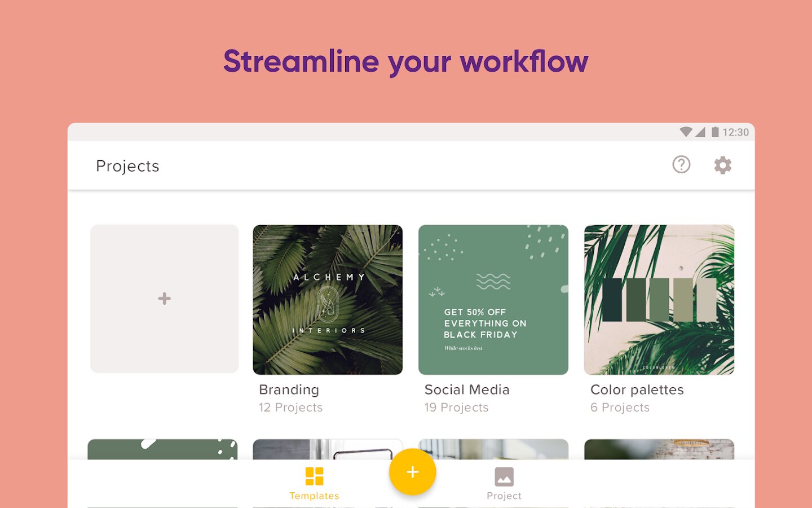This screenshot has height=508, width=812.
Task: Click the Project image icon
Action: [504, 477]
